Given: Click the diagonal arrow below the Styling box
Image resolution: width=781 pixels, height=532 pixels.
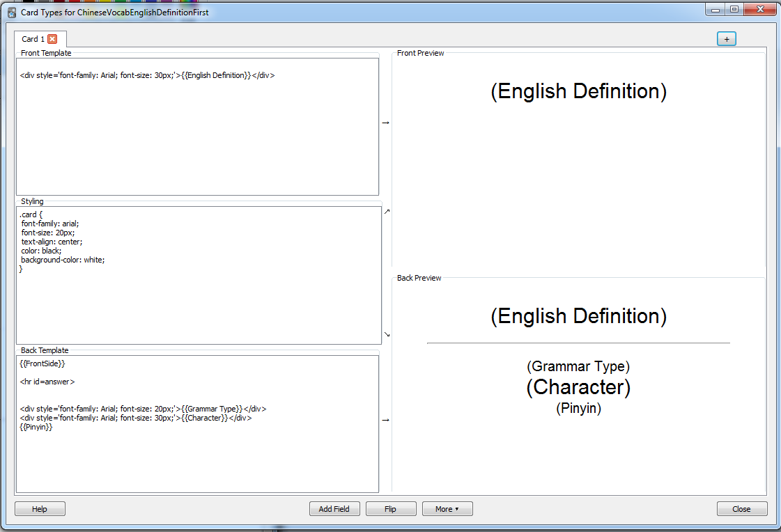Looking at the screenshot, I should click(387, 335).
